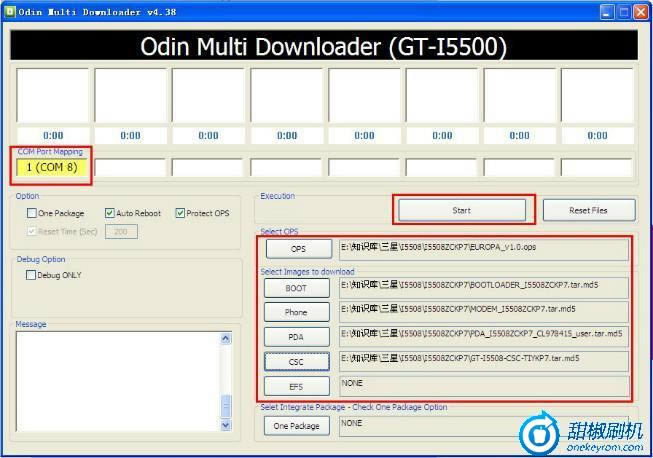Click the EFS field showing NONE
This screenshot has height=458, width=653.
point(484,386)
